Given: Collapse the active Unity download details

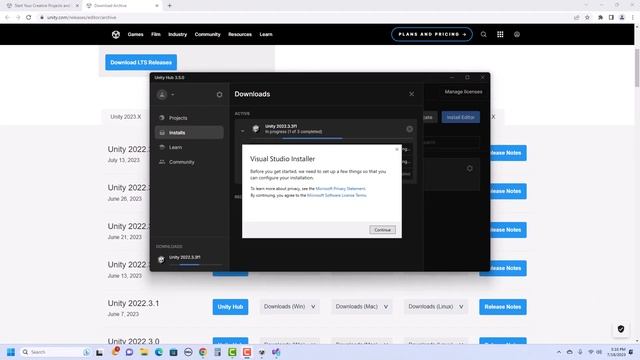Looking at the screenshot, I should [242, 131].
